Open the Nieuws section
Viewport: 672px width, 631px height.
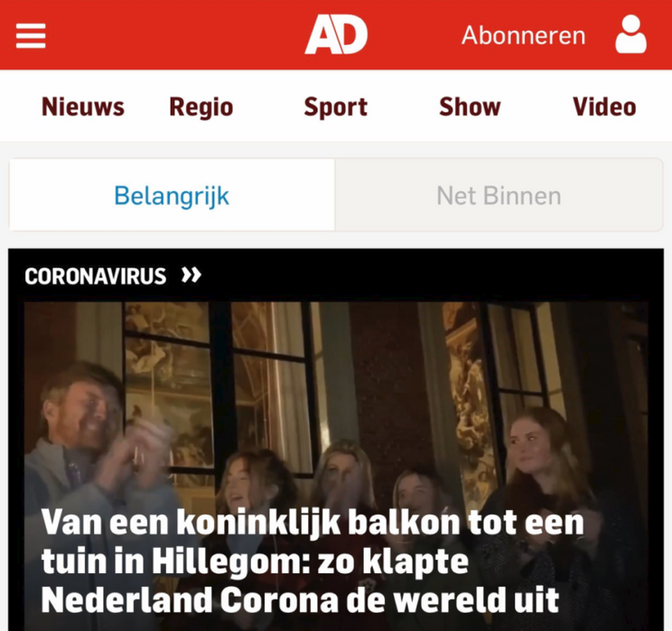pyautogui.click(x=83, y=107)
